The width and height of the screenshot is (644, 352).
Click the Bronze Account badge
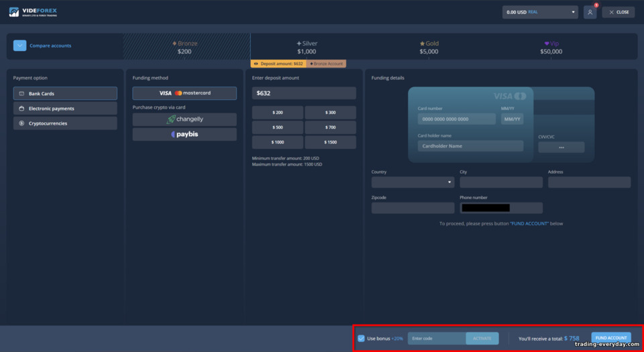tap(327, 64)
